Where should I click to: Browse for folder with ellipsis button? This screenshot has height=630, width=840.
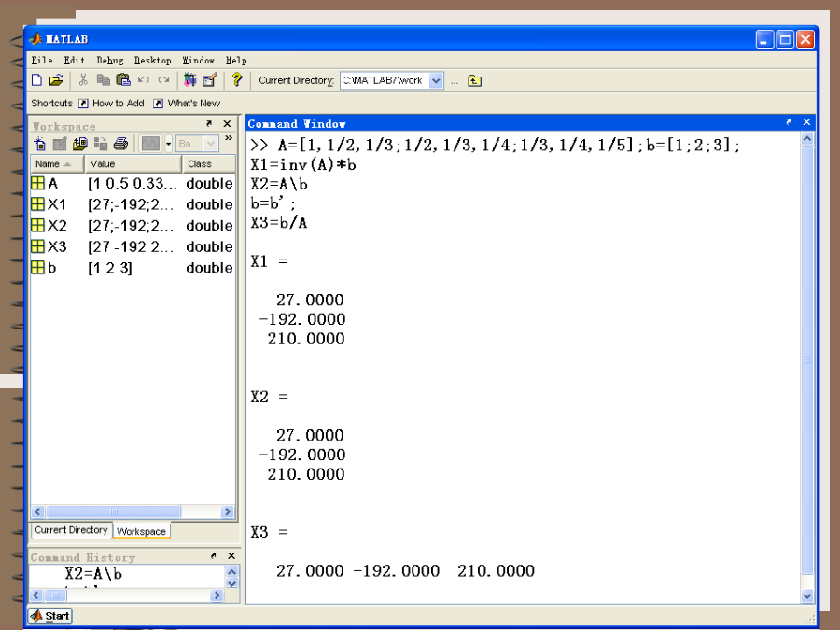click(455, 81)
